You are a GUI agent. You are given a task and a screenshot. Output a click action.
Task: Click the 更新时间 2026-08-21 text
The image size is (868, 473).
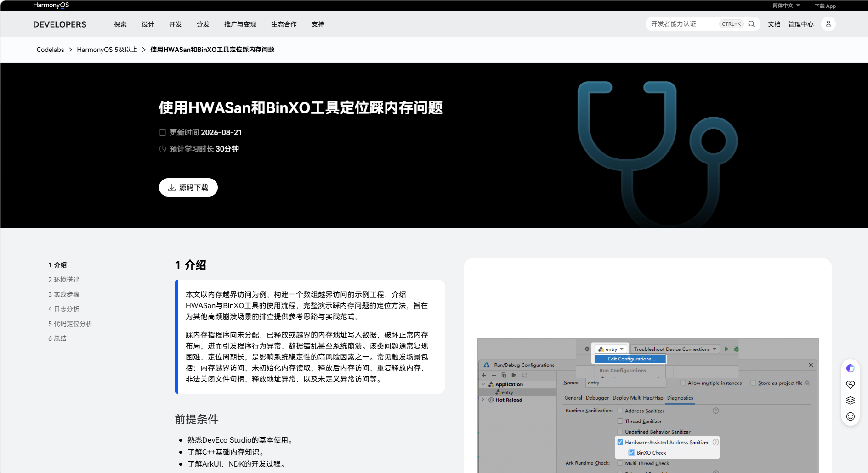[x=206, y=132]
